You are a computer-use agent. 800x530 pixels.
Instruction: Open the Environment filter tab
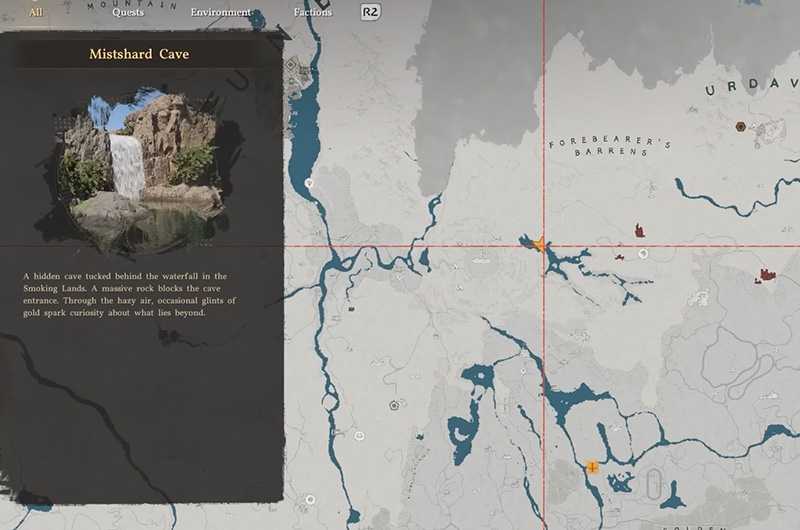click(221, 13)
